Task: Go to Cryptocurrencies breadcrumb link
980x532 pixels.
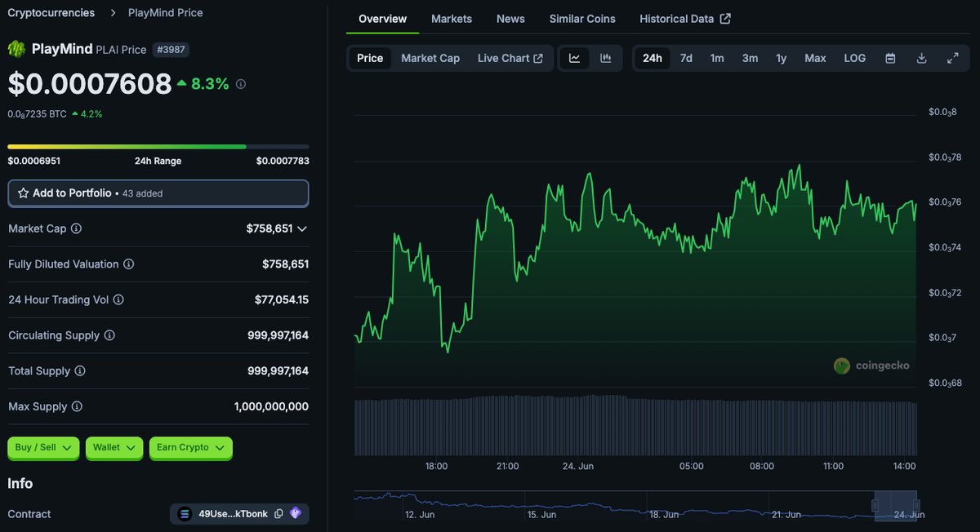Action: click(51, 12)
